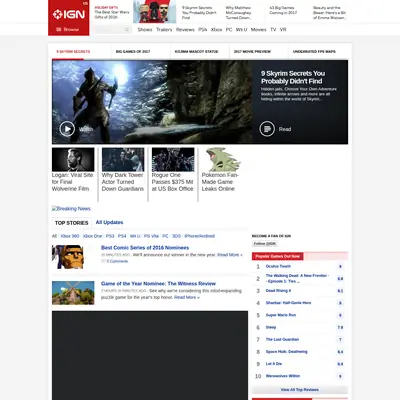Open the Logan viral site thumbnail
Image resolution: width=400 pixels, height=400 pixels.
click(73, 160)
